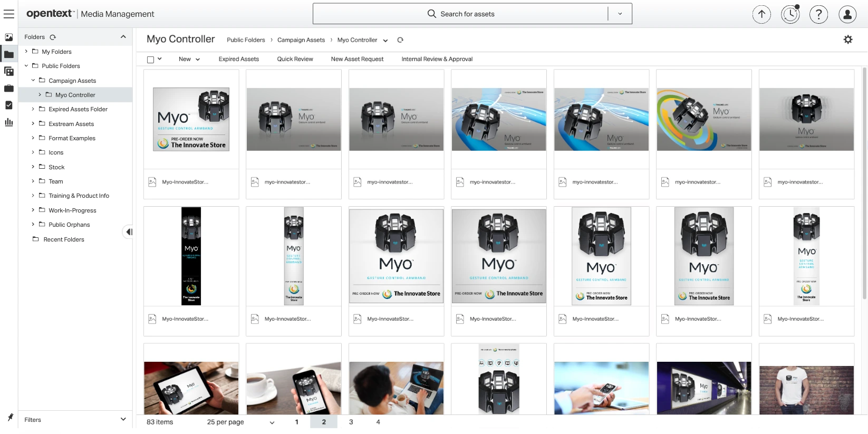Click the vertical scrollbar of asset grid
Screen dimensions: 868x434
(864, 184)
